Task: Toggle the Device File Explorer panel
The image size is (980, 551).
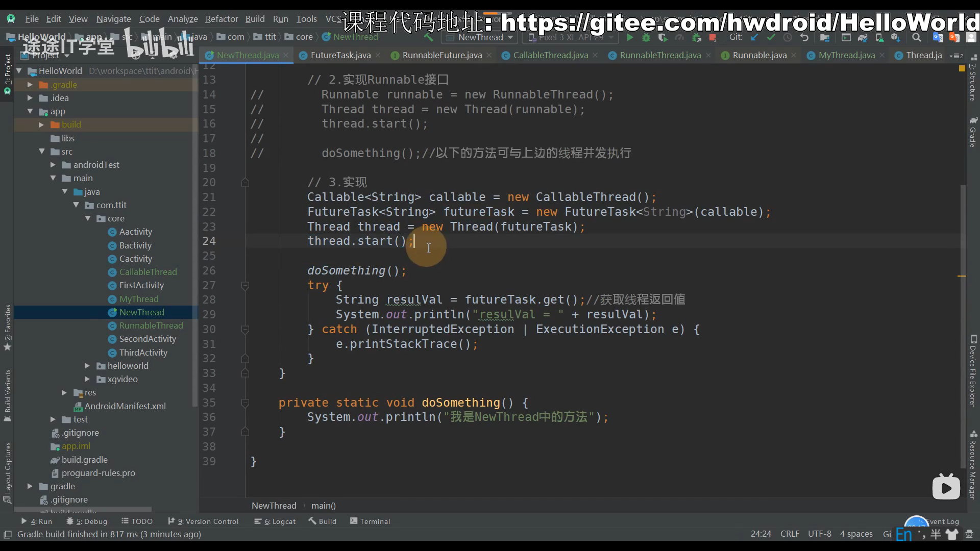Action: tap(973, 371)
